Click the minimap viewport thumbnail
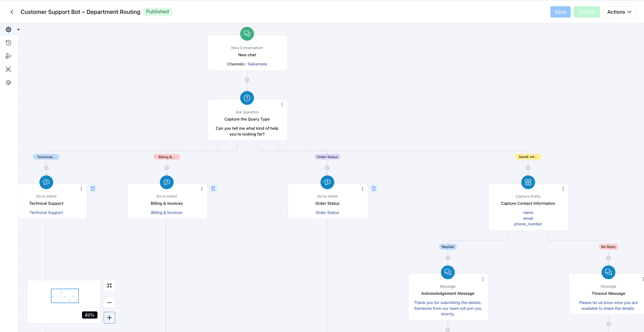 (65, 296)
